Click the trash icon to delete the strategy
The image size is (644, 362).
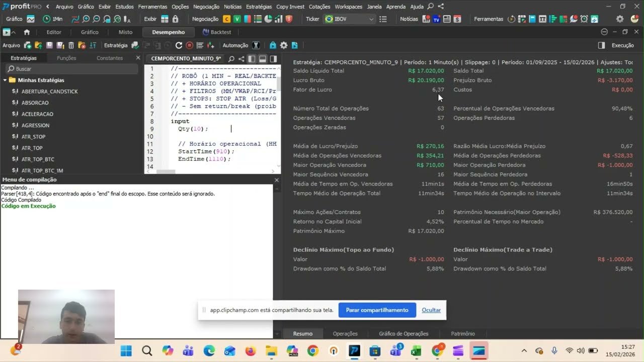(x=71, y=45)
